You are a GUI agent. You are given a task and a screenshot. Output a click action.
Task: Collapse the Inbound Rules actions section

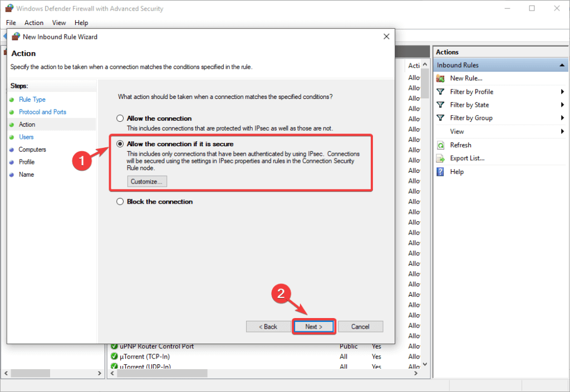562,66
